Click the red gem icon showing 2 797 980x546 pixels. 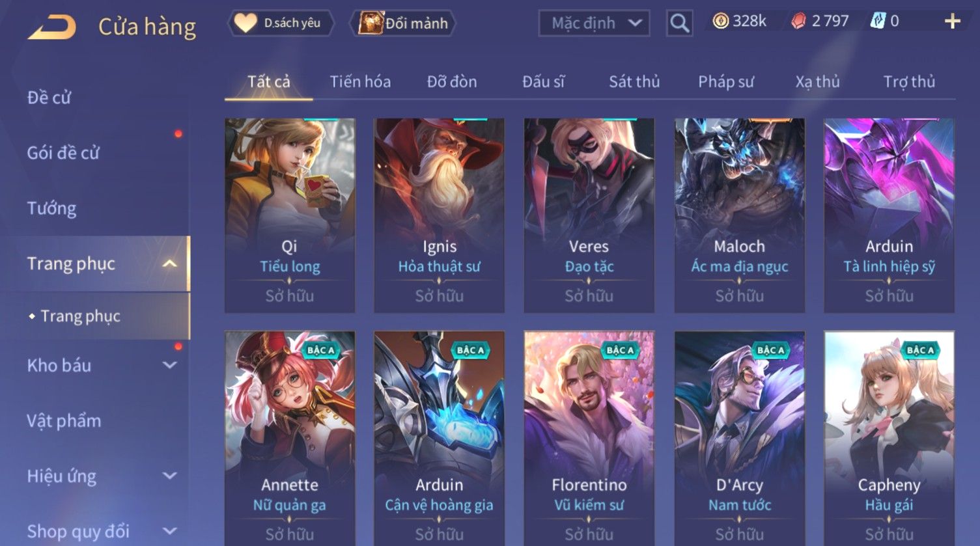(x=798, y=21)
